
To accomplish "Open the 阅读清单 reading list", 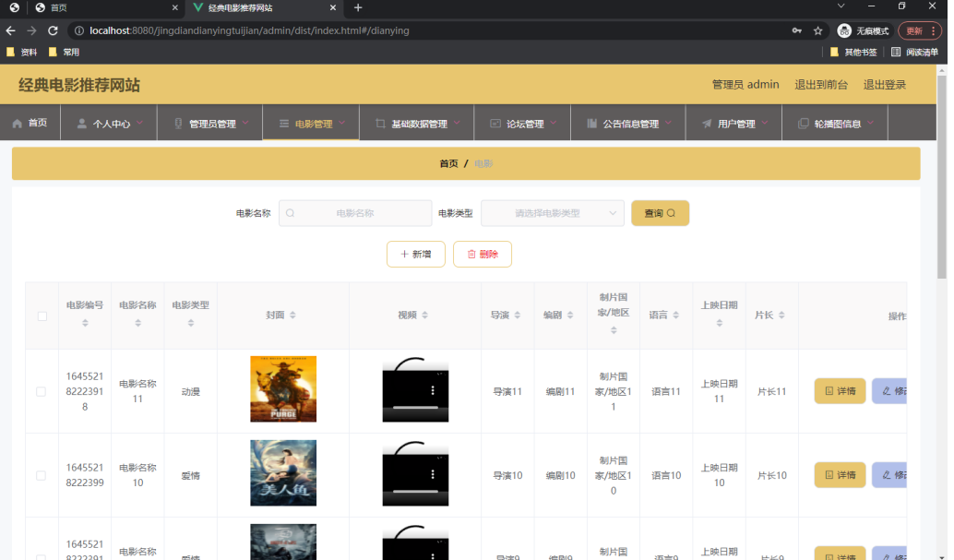I will click(x=914, y=53).
